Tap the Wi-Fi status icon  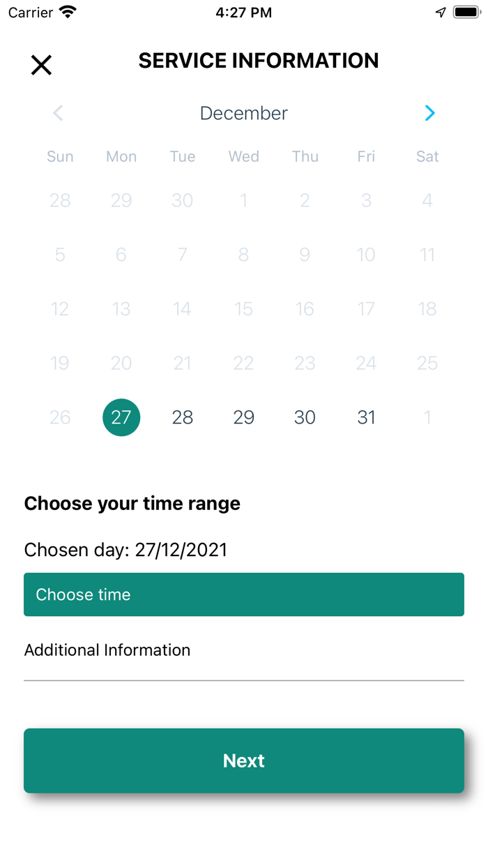tap(68, 13)
